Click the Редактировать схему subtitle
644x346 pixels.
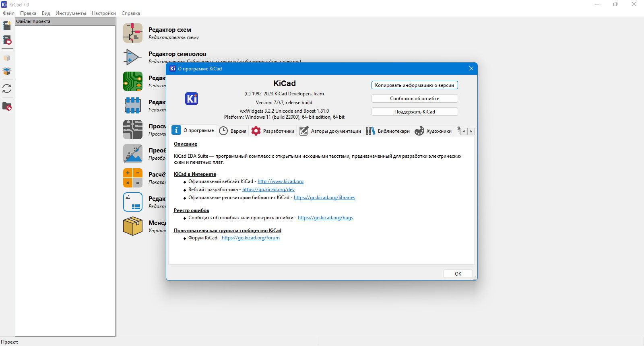pos(173,37)
